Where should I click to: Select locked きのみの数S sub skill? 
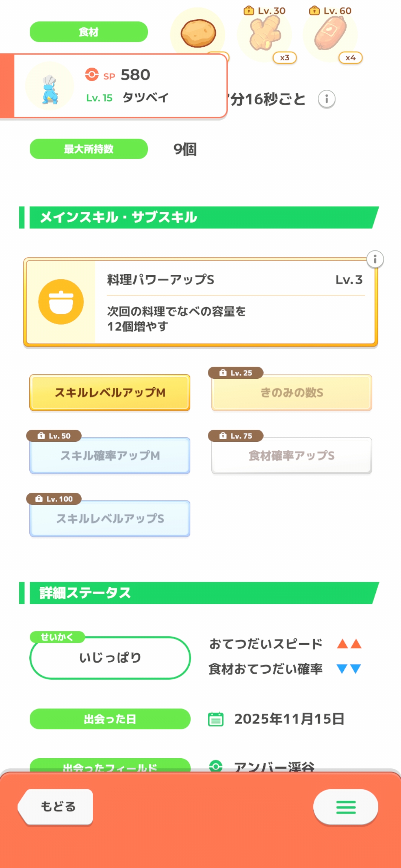coord(291,392)
